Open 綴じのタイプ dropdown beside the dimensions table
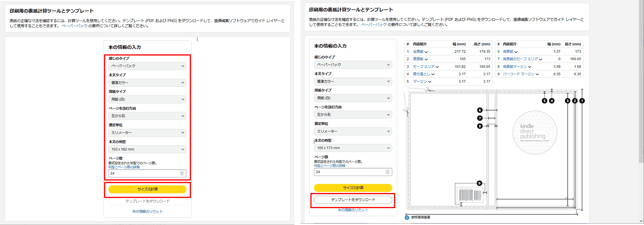Screen dimensions: 644x225 [x=353, y=65]
